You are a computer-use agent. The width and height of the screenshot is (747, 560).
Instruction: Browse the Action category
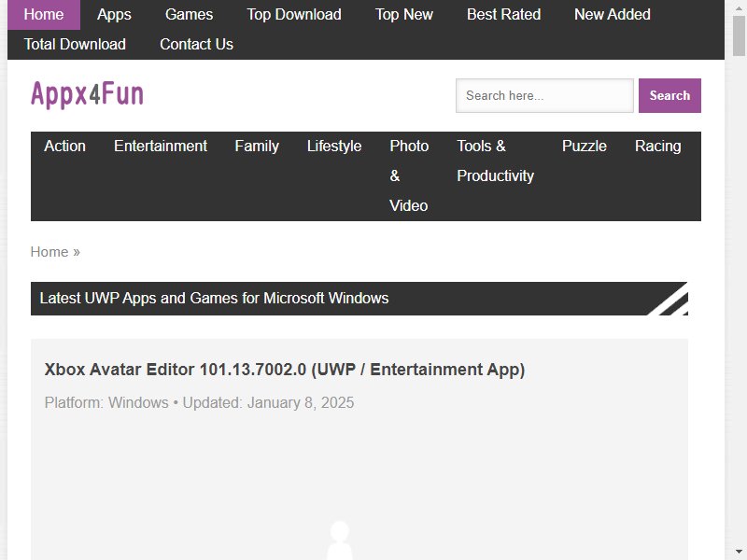point(64,147)
